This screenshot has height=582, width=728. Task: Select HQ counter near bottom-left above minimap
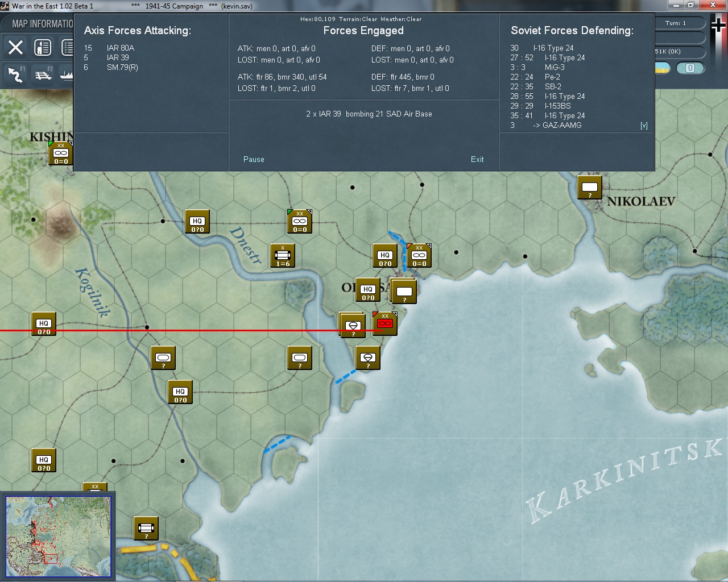click(44, 460)
